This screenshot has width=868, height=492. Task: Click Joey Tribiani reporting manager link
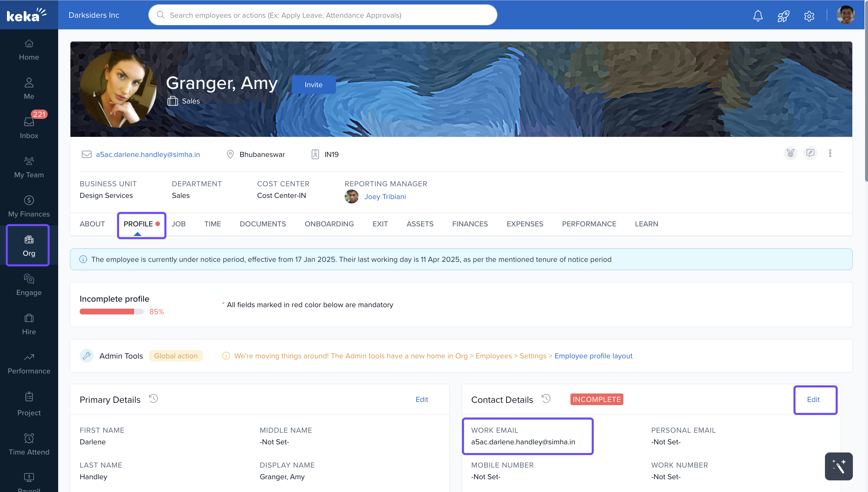tap(385, 196)
